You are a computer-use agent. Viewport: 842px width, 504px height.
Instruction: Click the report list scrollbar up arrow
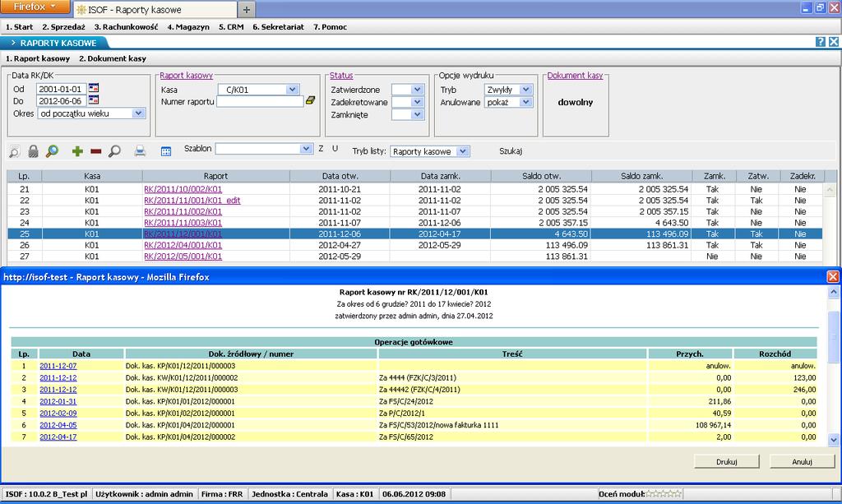click(x=830, y=189)
